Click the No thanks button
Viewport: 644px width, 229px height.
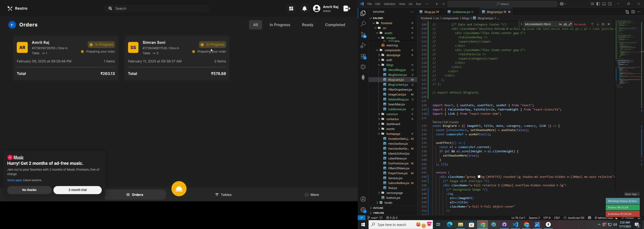(29, 190)
